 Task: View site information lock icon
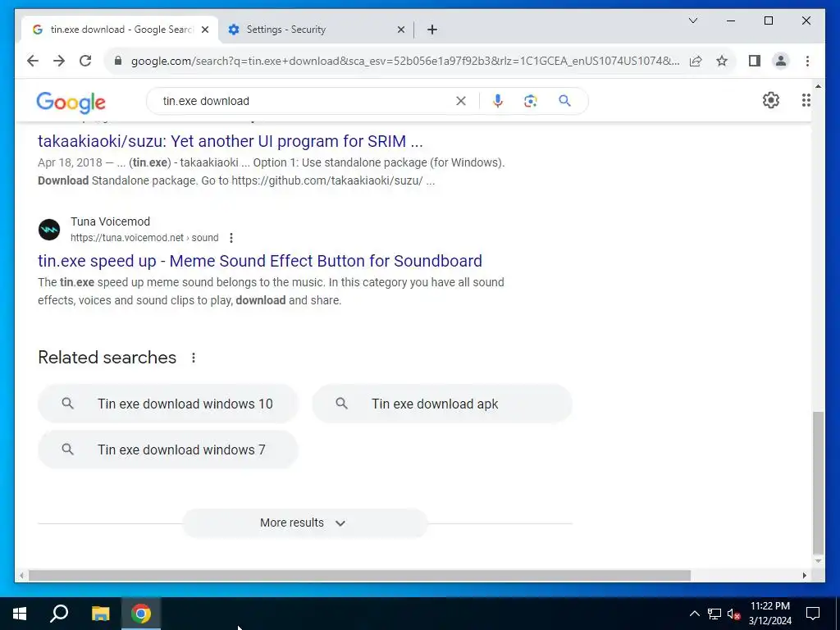click(118, 61)
